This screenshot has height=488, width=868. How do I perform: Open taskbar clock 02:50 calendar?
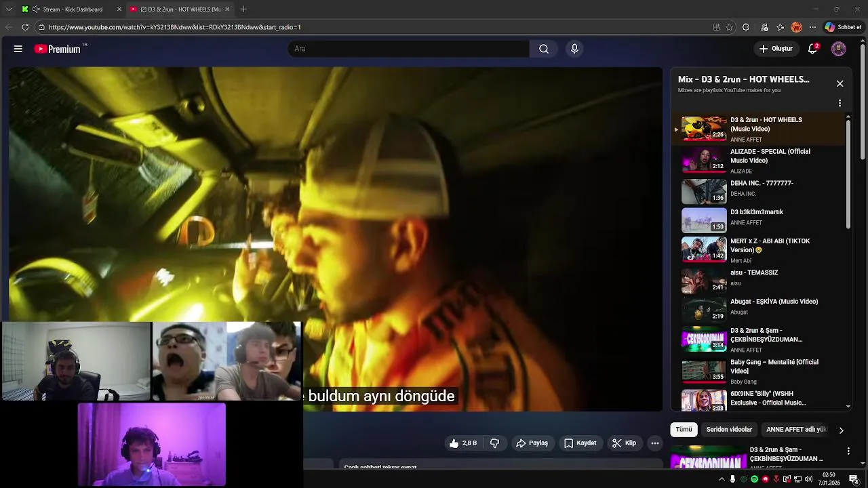click(x=829, y=479)
